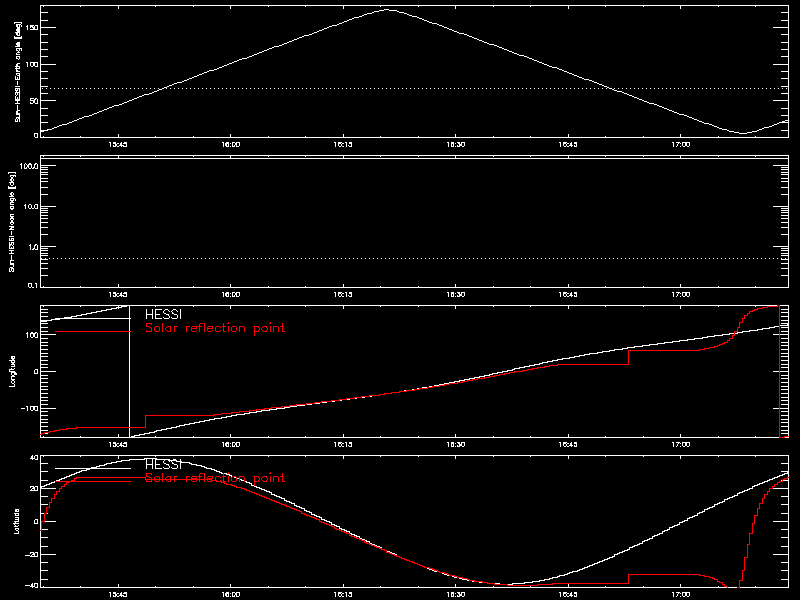Click 16:00 time label under Earth angle plot

(x=231, y=145)
